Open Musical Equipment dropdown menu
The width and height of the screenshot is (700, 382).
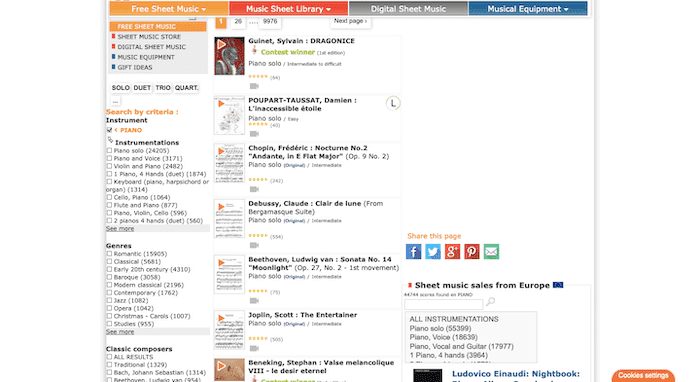click(528, 8)
